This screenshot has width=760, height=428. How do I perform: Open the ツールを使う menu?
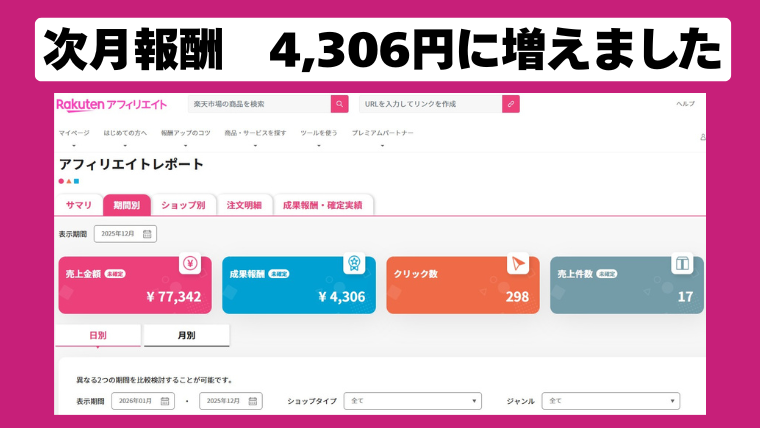tap(319, 133)
